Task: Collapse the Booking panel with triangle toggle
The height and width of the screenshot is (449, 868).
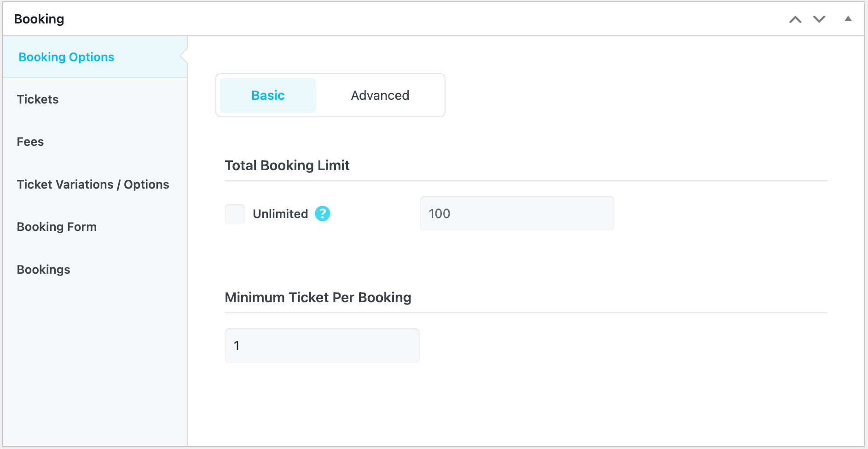Action: click(x=848, y=19)
